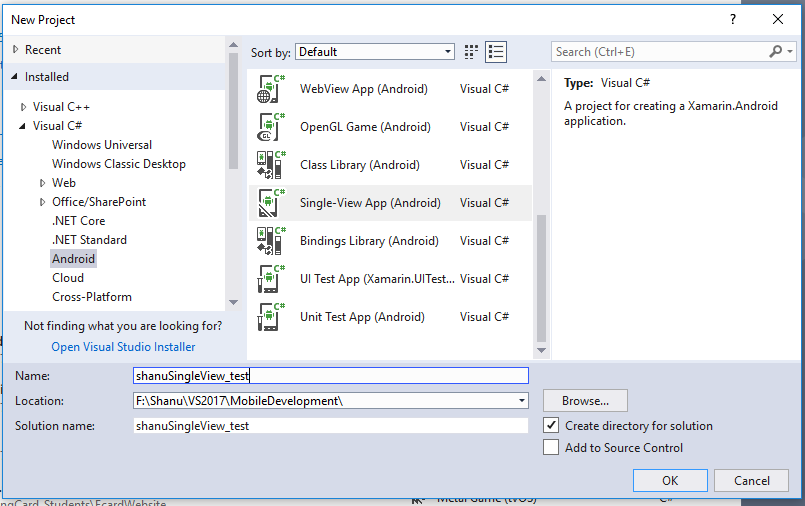Viewport: 805px width, 506px height.
Task: Click the template list scroll-up arrow
Action: tap(541, 79)
